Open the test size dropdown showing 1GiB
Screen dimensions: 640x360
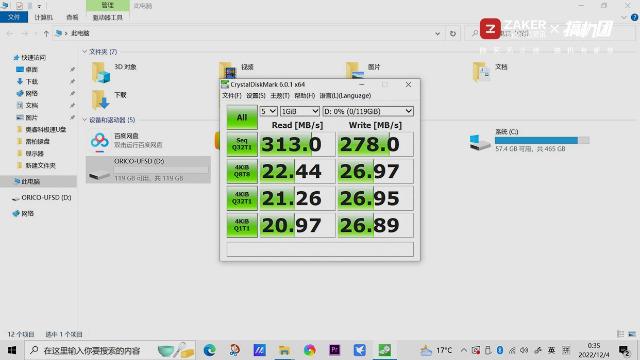click(x=300, y=111)
